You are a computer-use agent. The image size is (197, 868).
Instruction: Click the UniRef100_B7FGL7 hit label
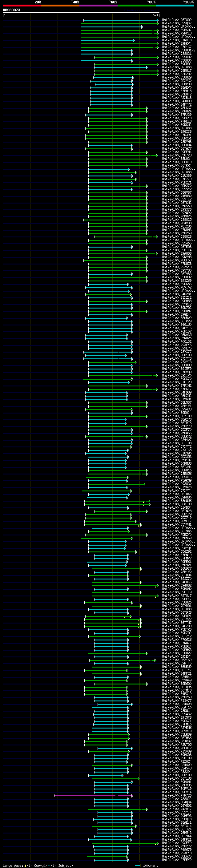click(177, 389)
